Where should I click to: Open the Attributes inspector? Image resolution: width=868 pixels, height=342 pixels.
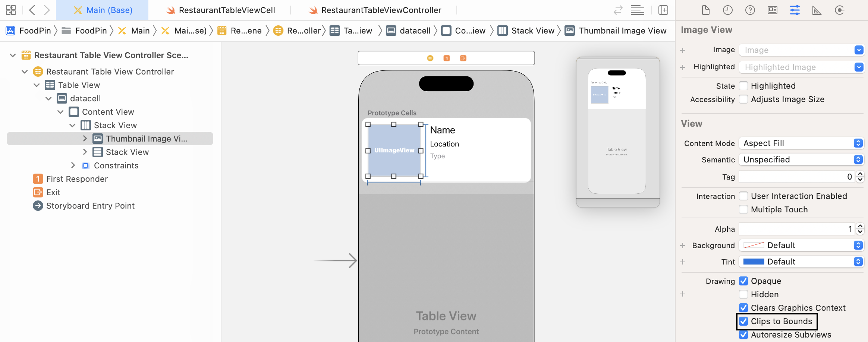pos(795,10)
